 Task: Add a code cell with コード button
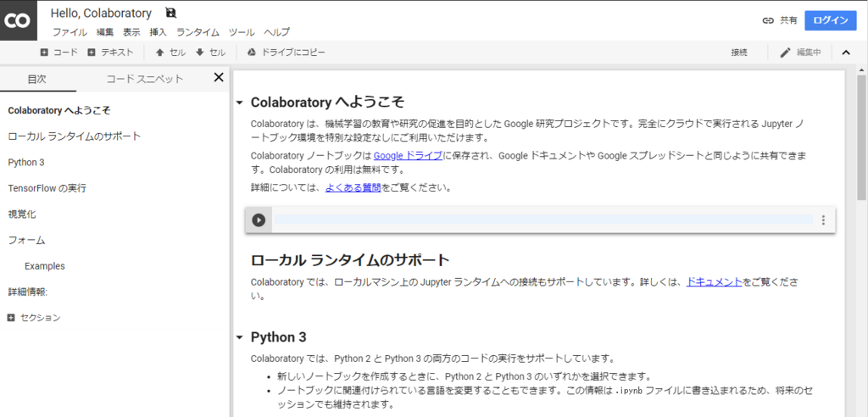pyautogui.click(x=59, y=53)
